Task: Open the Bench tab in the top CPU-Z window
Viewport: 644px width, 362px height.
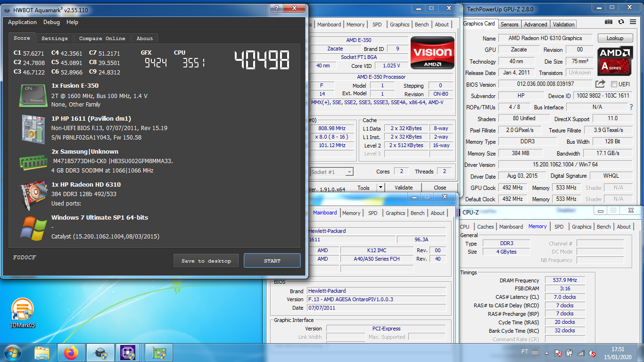Action: click(421, 25)
